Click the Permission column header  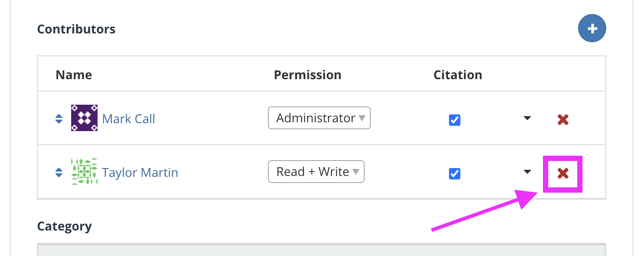tap(308, 75)
